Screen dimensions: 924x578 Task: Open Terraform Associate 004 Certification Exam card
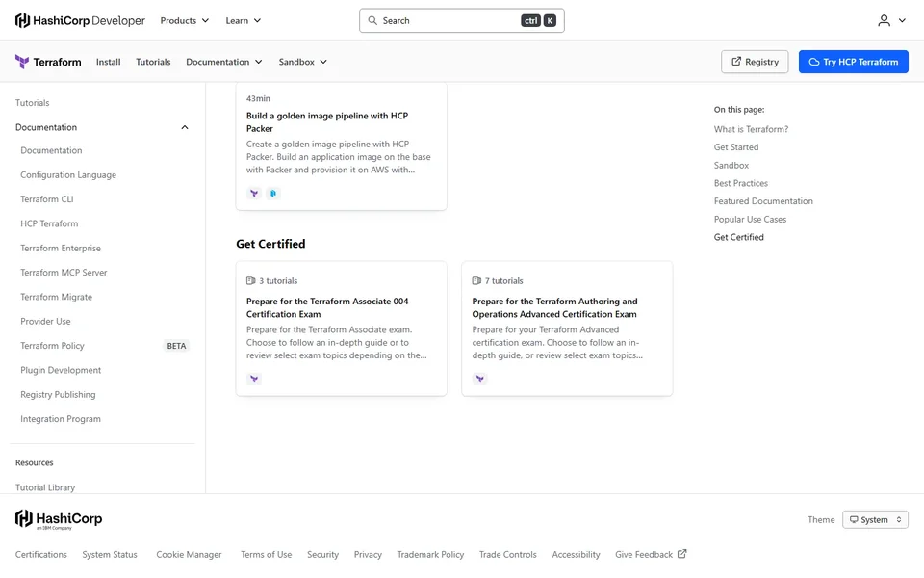341,328
